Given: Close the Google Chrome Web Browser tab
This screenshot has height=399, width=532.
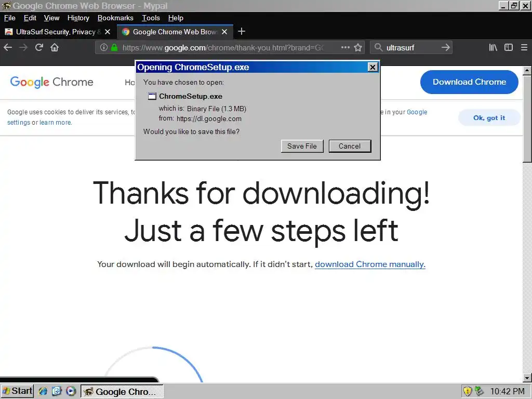Looking at the screenshot, I should tap(224, 32).
